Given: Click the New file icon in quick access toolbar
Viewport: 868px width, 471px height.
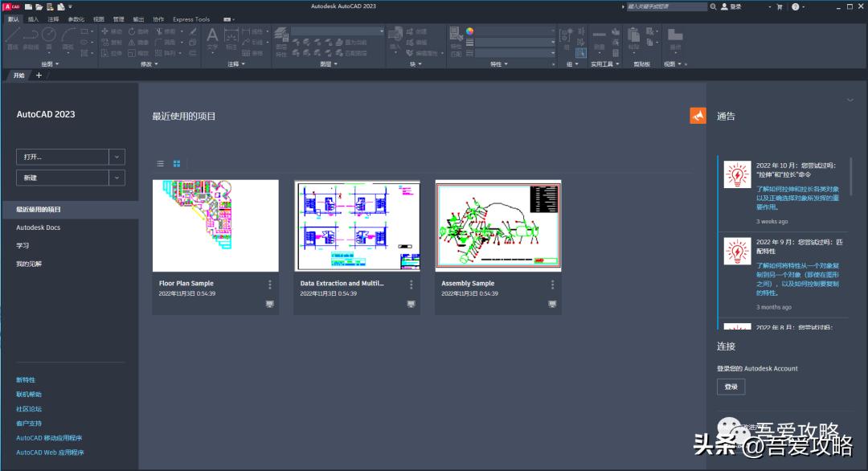Looking at the screenshot, I should 28,6.
